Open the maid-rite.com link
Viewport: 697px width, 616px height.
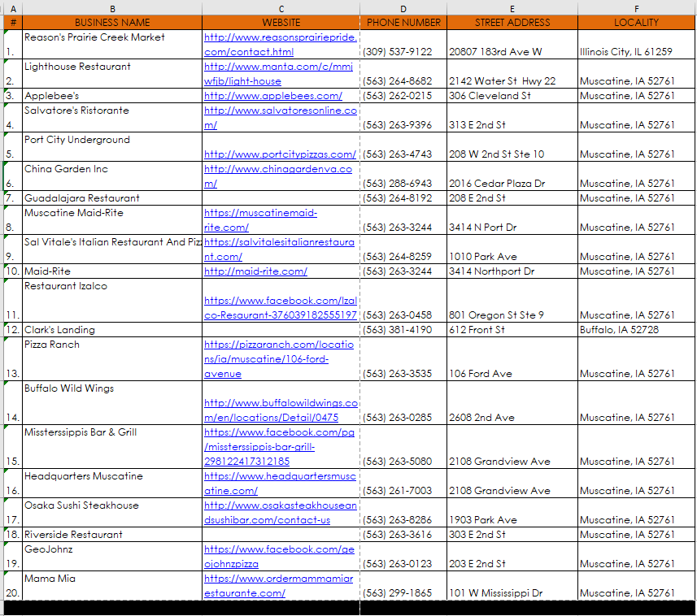pyautogui.click(x=255, y=271)
